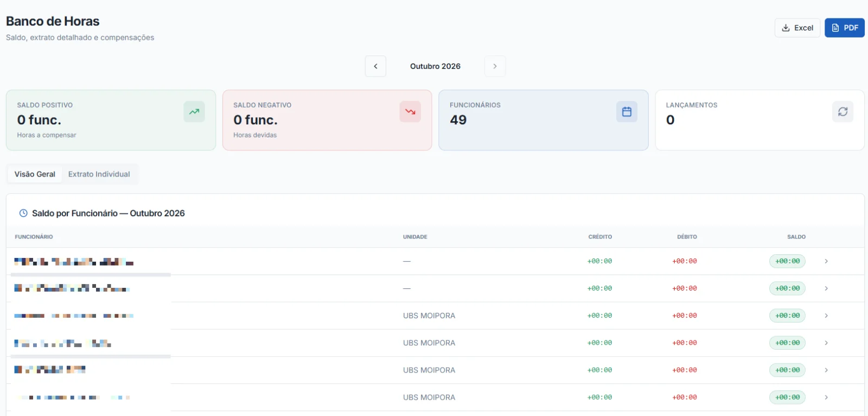Image resolution: width=868 pixels, height=416 pixels.
Task: Click the clock icon beside Saldo por Funcionário
Action: coord(23,213)
